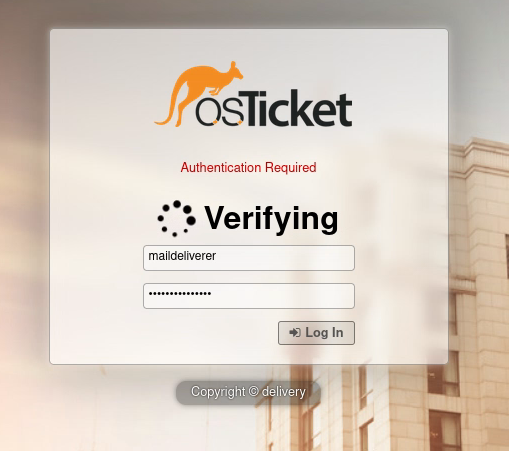The height and width of the screenshot is (451, 509).
Task: Click the kangaroo's head in the logo
Action: click(x=235, y=71)
